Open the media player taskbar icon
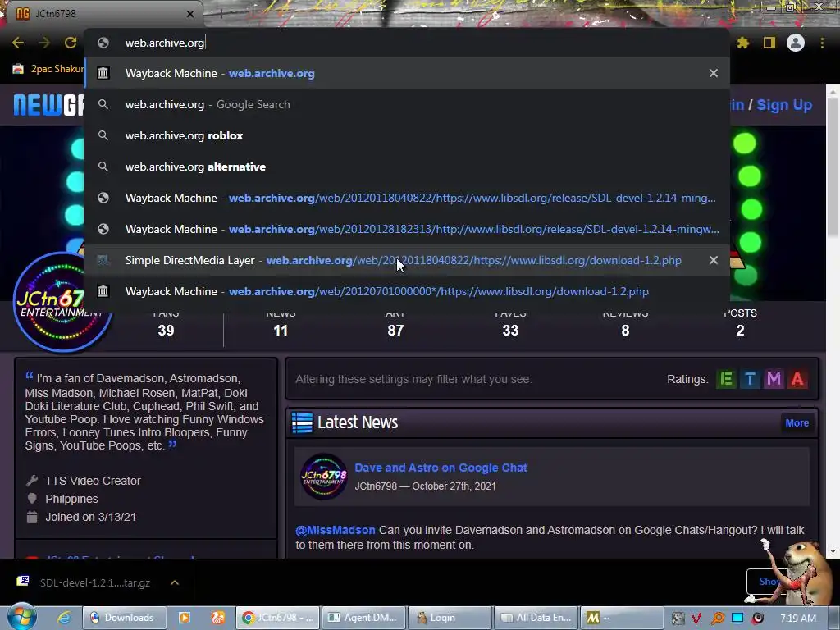 (x=185, y=619)
